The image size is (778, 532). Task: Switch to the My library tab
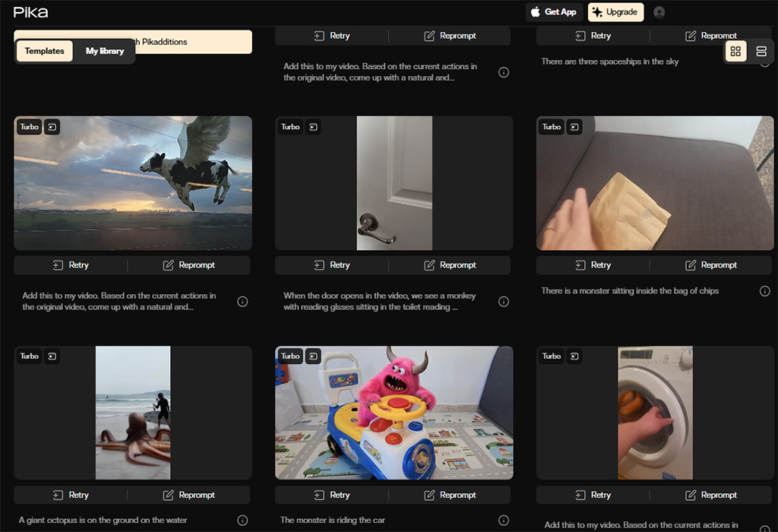(105, 51)
